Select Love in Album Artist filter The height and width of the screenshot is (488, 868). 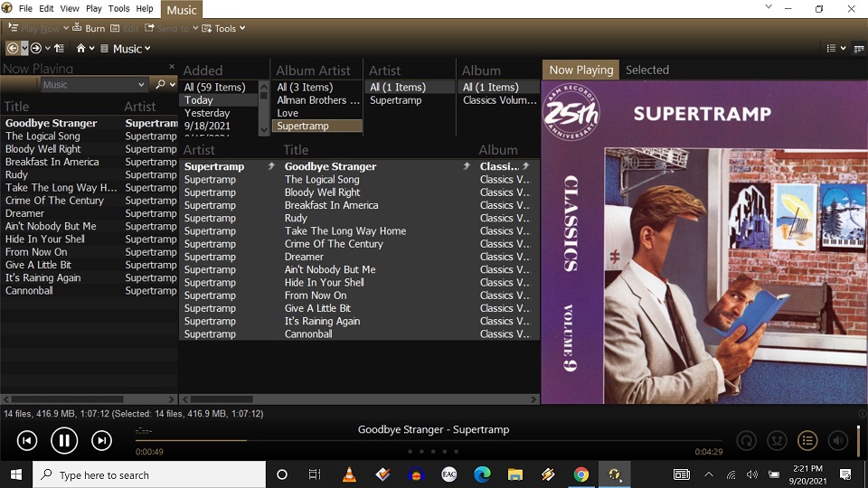(317, 113)
